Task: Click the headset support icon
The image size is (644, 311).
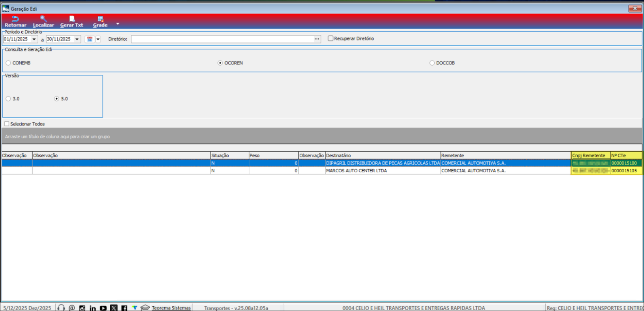Action: coord(61,307)
